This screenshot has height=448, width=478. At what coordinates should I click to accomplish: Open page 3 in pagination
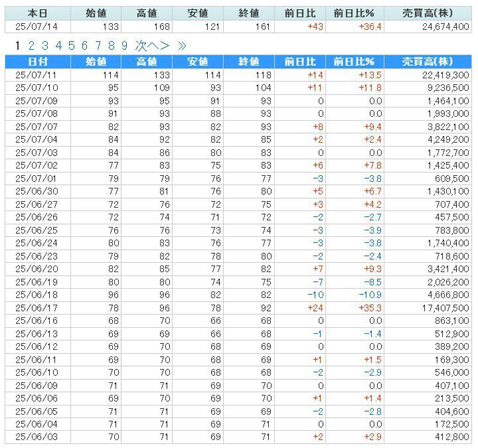tap(45, 46)
